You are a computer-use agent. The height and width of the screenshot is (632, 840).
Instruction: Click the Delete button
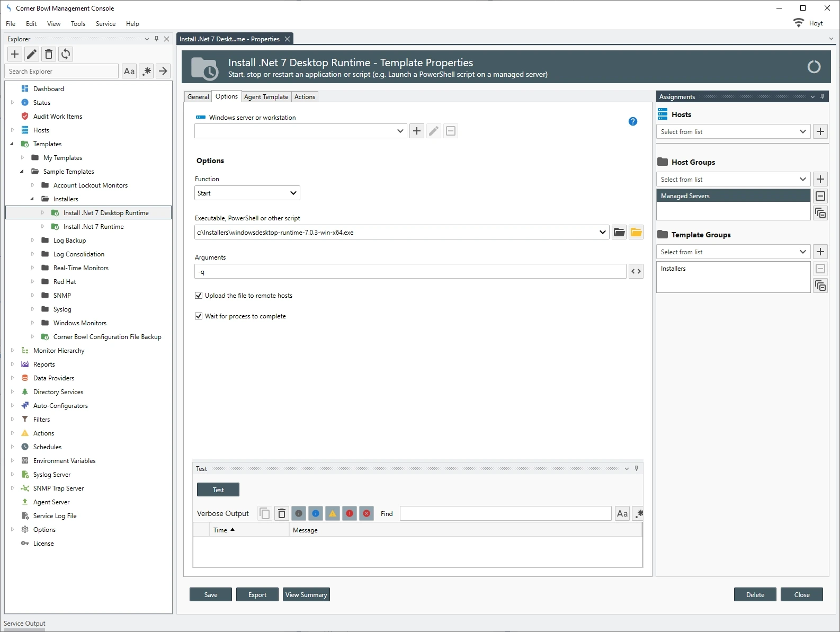(755, 594)
